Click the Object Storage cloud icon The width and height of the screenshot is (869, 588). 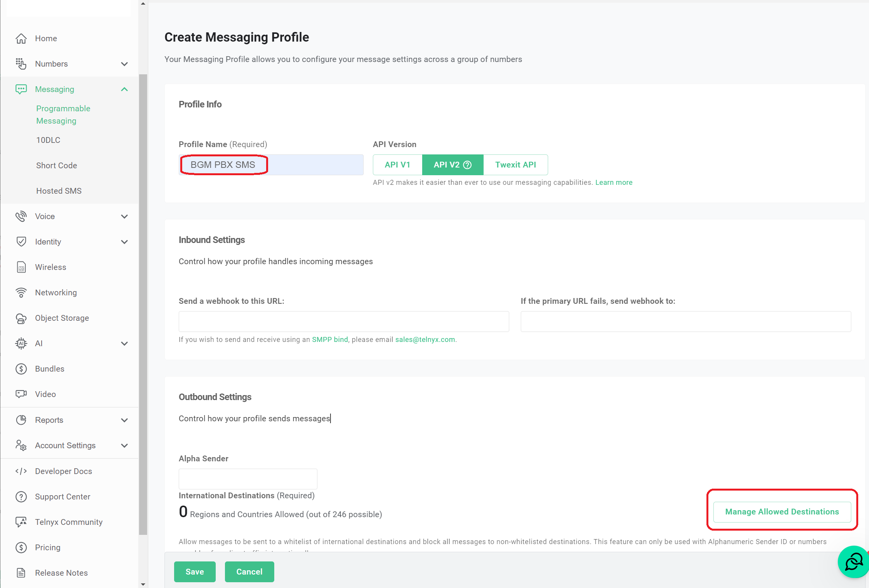click(x=21, y=318)
